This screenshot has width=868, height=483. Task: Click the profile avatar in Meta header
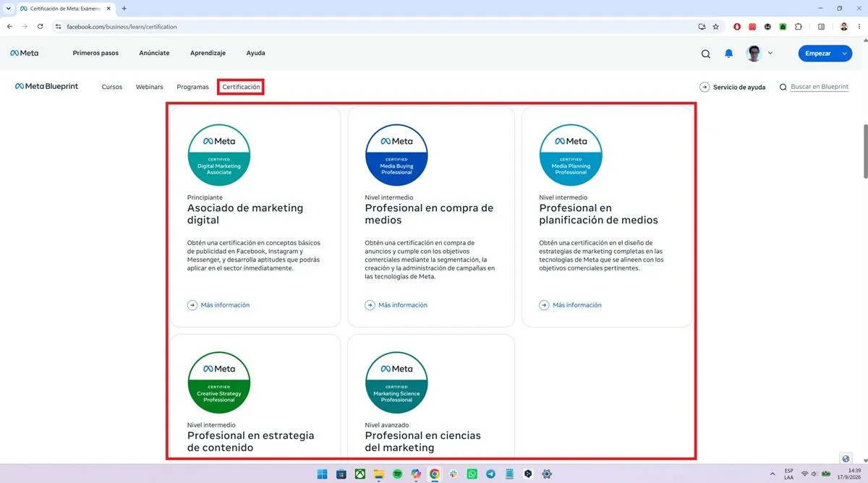pyautogui.click(x=754, y=54)
